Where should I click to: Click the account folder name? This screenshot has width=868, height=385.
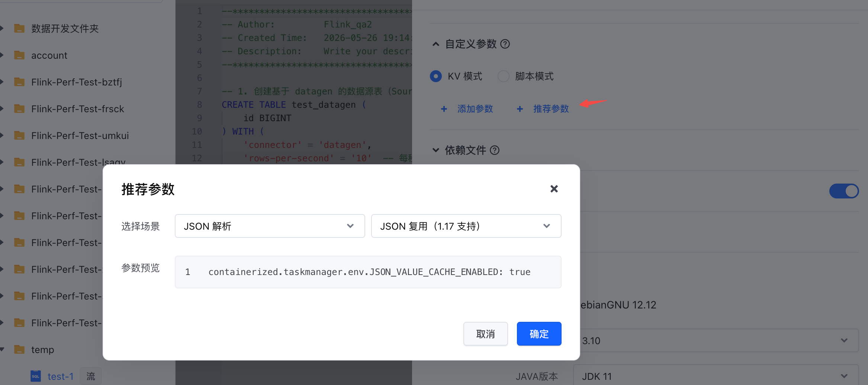tap(49, 55)
